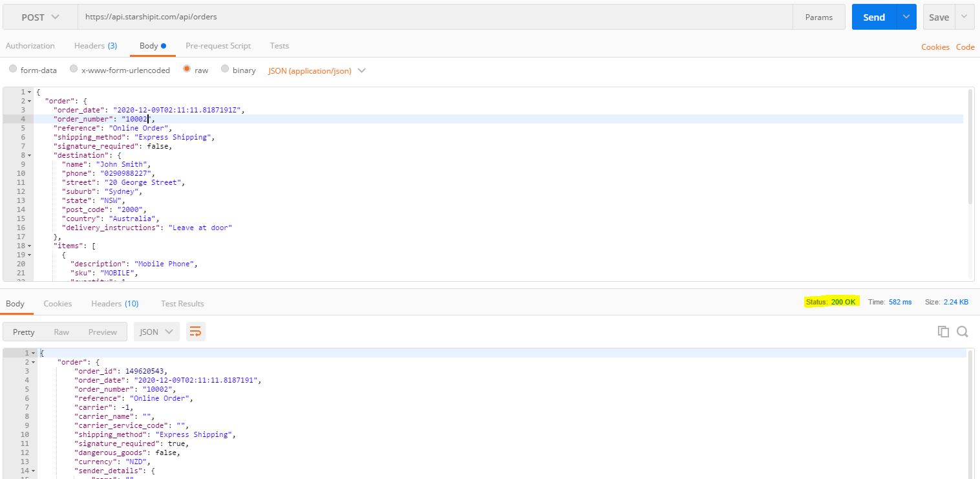Copy response body with the copy icon

pos(943,332)
